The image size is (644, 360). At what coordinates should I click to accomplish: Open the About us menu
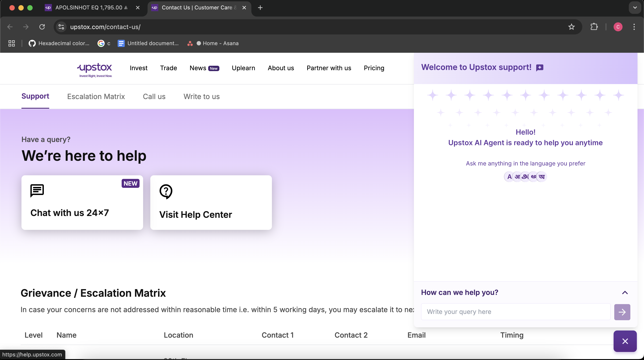click(x=281, y=68)
